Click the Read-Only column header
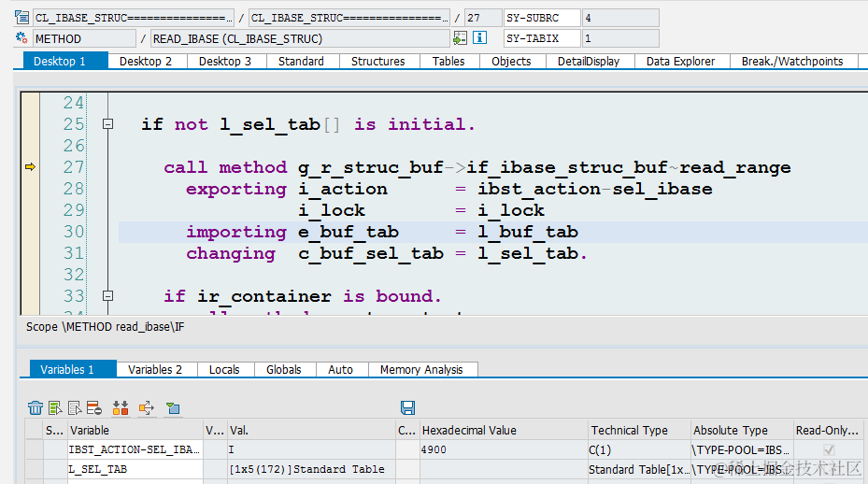 point(828,431)
